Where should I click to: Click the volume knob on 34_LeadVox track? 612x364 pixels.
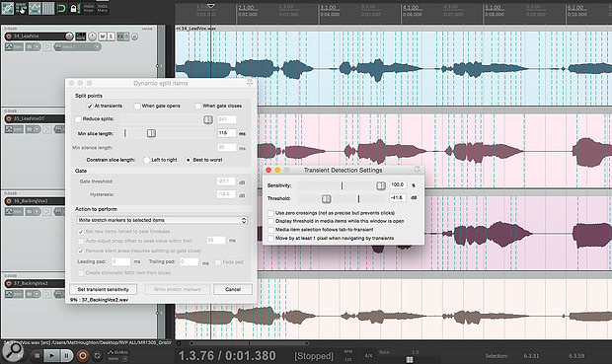pyautogui.click(x=69, y=36)
